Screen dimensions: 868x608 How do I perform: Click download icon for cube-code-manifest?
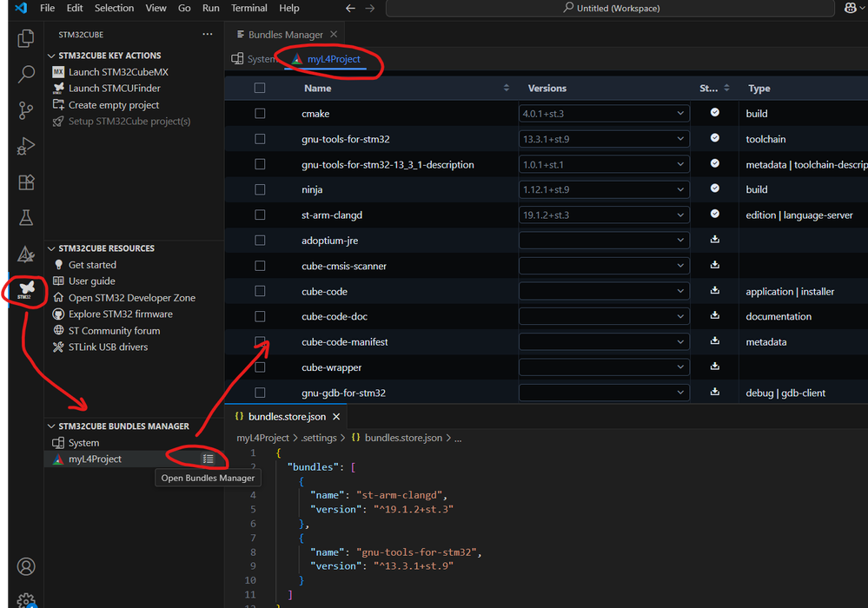[715, 340]
